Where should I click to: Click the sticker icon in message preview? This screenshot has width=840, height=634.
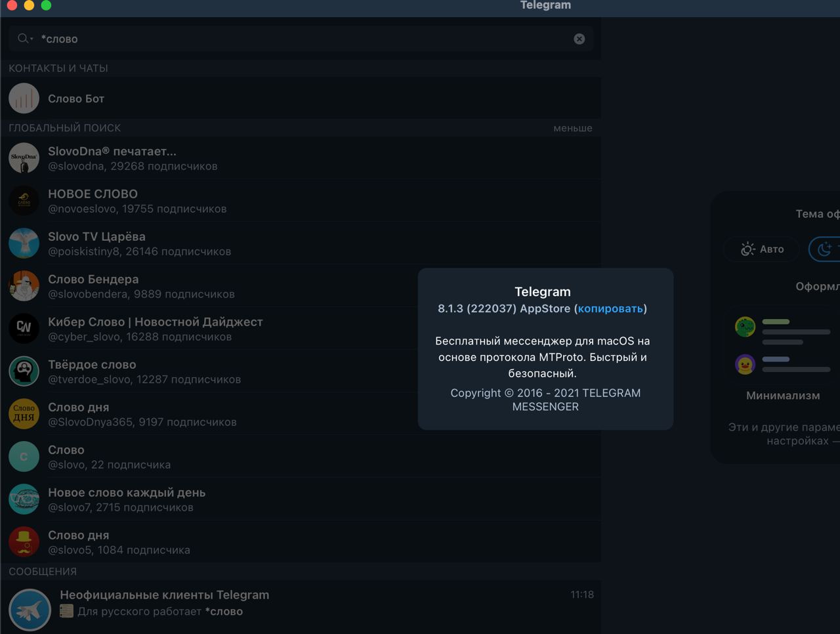click(x=66, y=611)
